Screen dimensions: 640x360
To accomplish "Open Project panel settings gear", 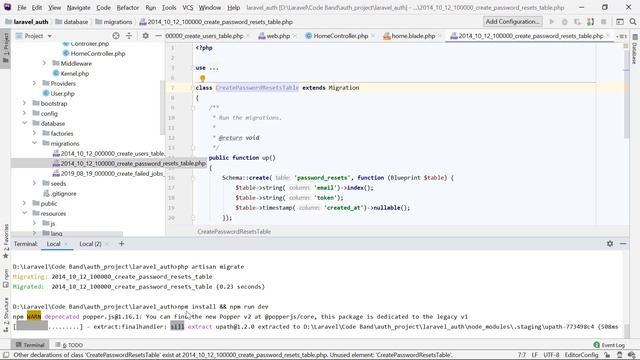I will click(145, 36).
